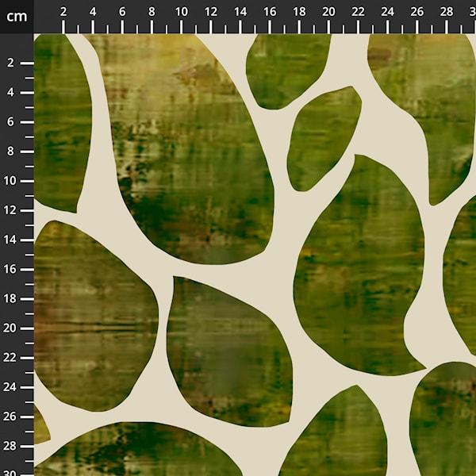The width and height of the screenshot is (476, 476).
Task: Select the "22" label on the vertical ruler
Action: click(x=10, y=358)
